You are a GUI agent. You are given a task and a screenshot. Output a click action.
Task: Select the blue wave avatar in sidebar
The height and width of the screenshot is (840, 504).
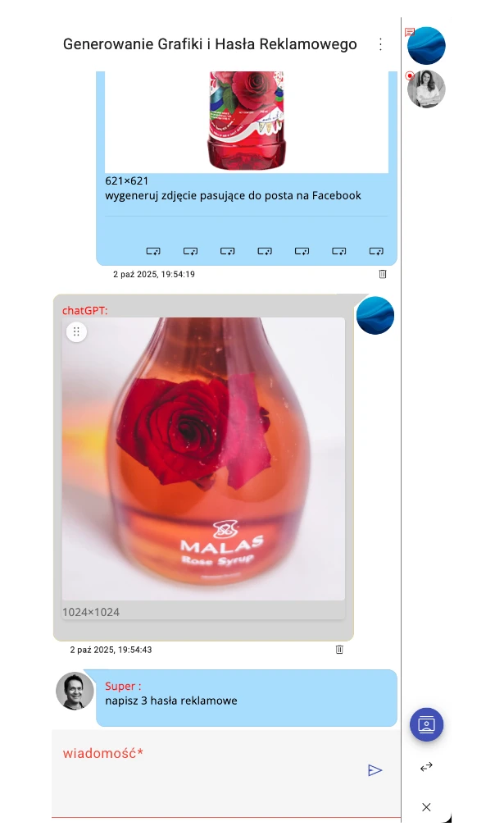click(426, 46)
